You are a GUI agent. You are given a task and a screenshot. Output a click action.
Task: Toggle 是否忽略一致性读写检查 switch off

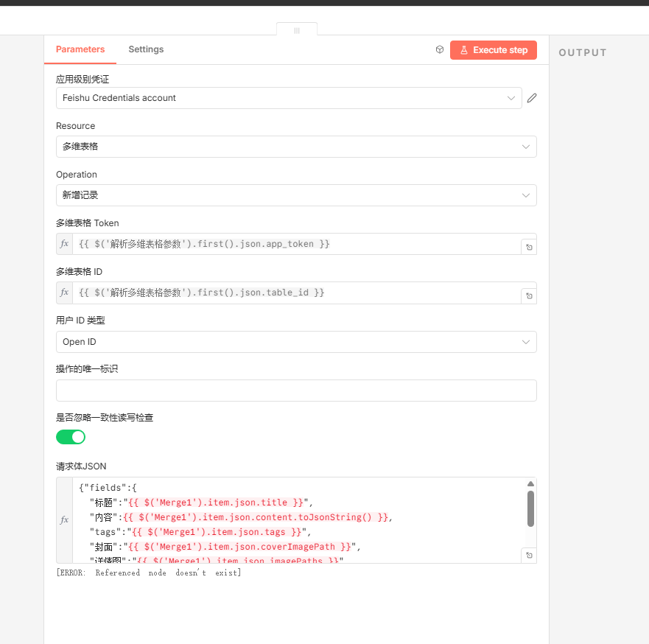point(71,437)
